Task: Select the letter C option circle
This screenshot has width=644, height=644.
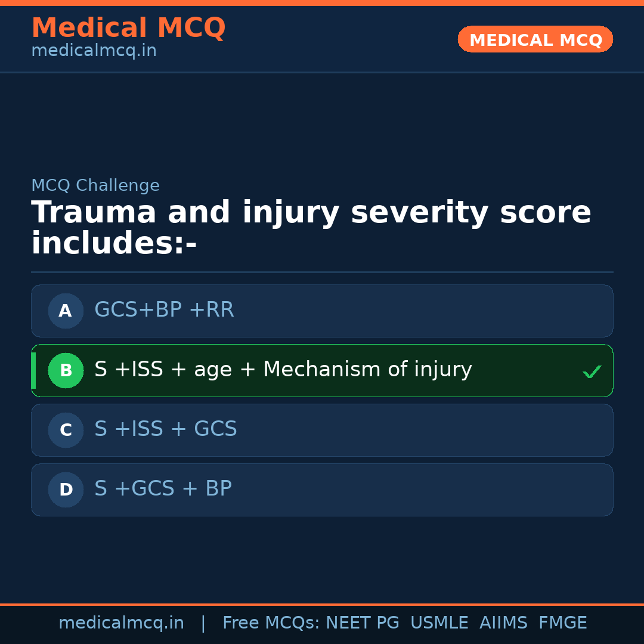Action: [x=66, y=430]
